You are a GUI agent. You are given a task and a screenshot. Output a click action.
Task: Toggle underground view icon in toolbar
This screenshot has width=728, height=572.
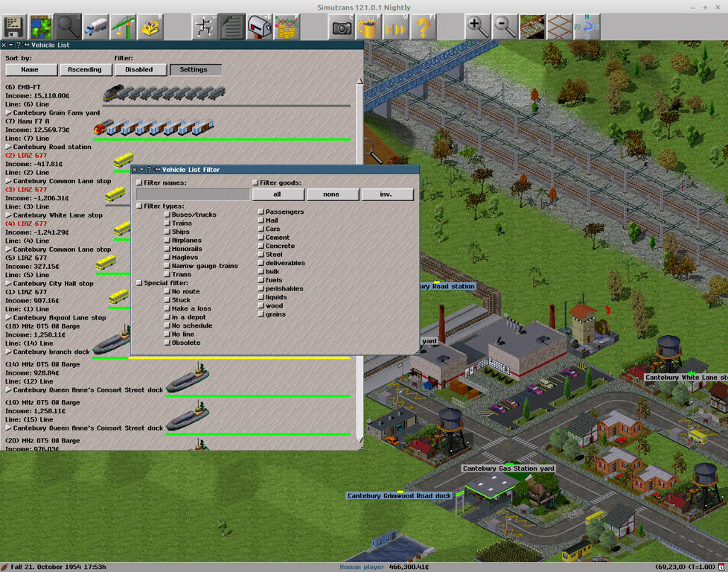pos(532,28)
